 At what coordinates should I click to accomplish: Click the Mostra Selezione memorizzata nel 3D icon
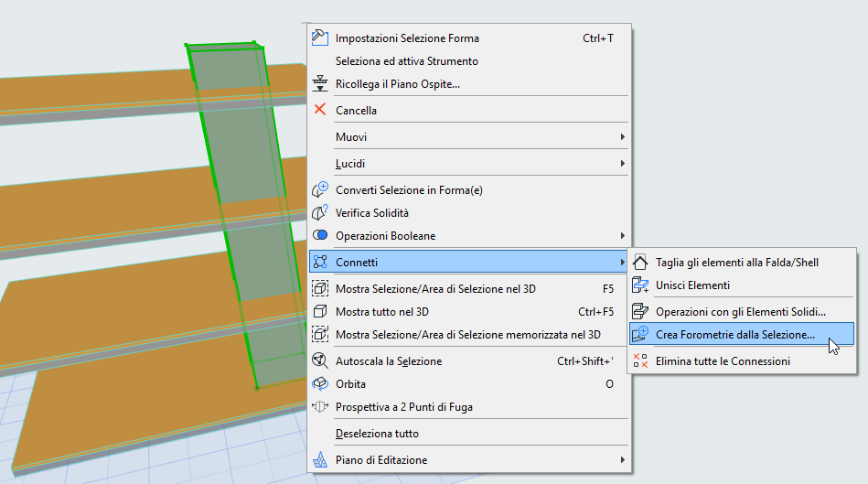[320, 334]
